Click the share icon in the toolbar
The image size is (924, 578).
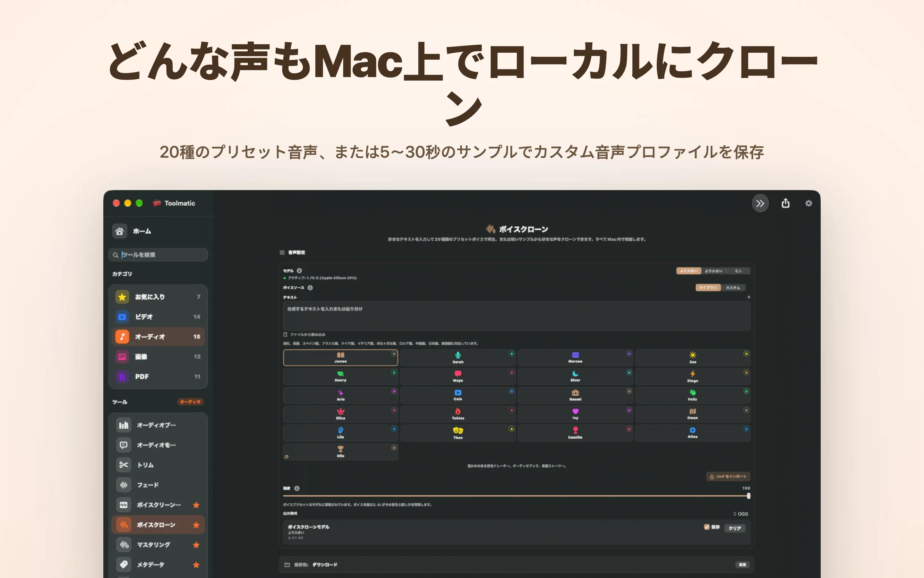(785, 203)
